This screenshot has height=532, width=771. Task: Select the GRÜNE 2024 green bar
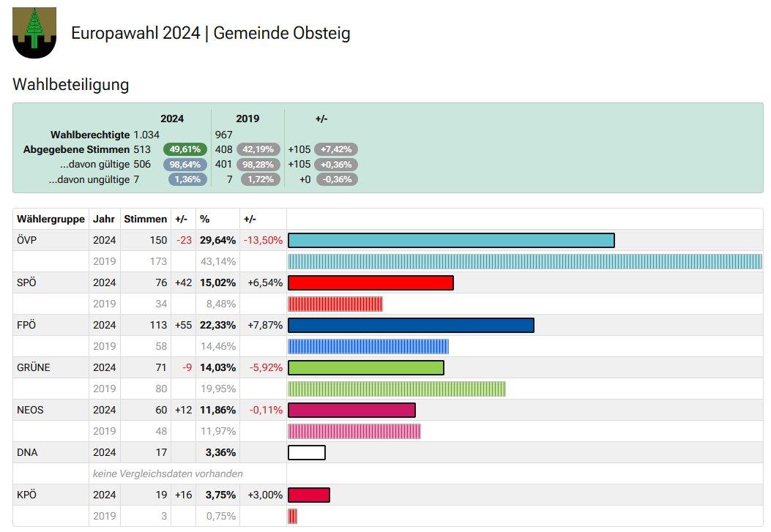[x=366, y=367]
